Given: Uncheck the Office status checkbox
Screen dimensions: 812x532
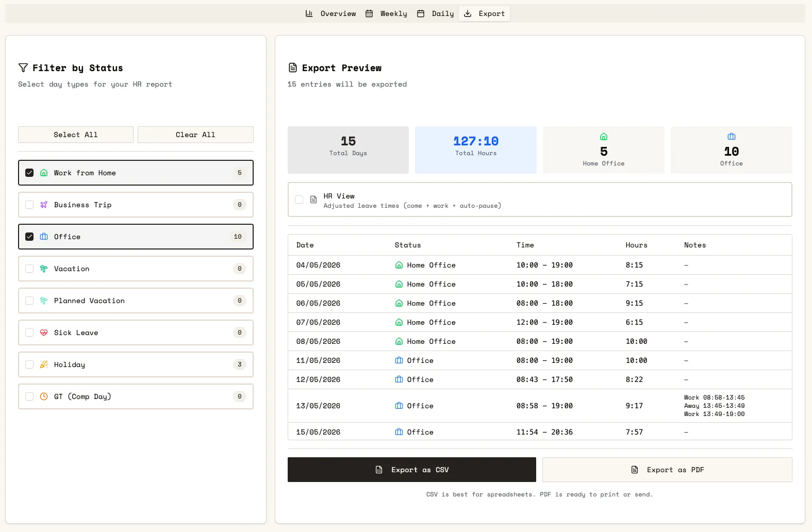Looking at the screenshot, I should 29,237.
